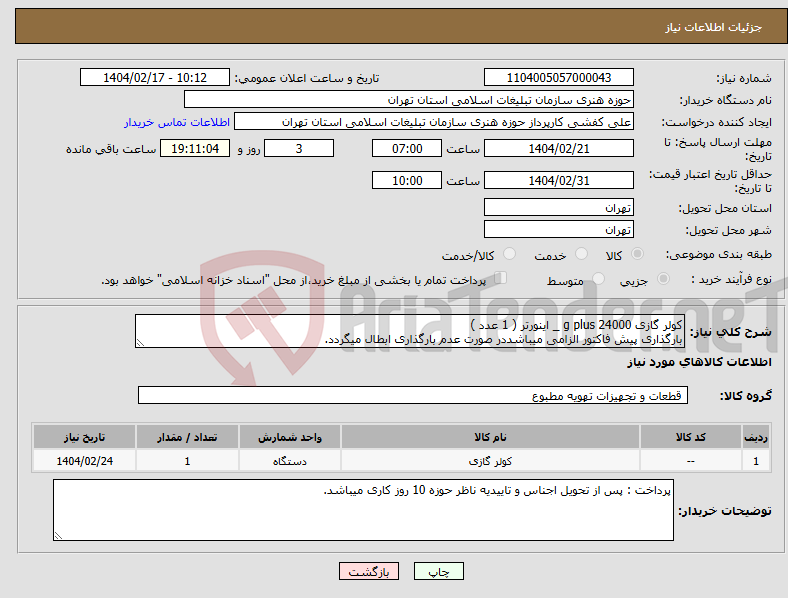Image resolution: width=788 pixels, height=598 pixels.
Task: Click the validity time field 10:00
Action: tap(407, 180)
